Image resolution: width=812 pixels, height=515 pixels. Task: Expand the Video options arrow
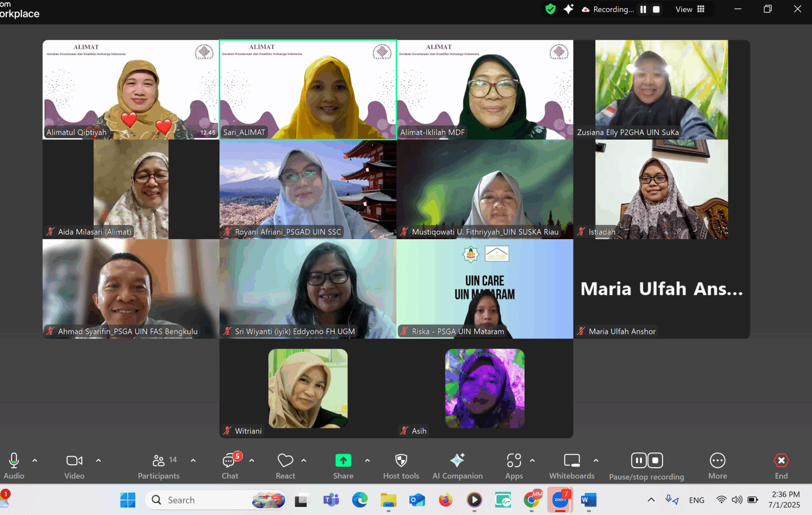[x=99, y=460]
